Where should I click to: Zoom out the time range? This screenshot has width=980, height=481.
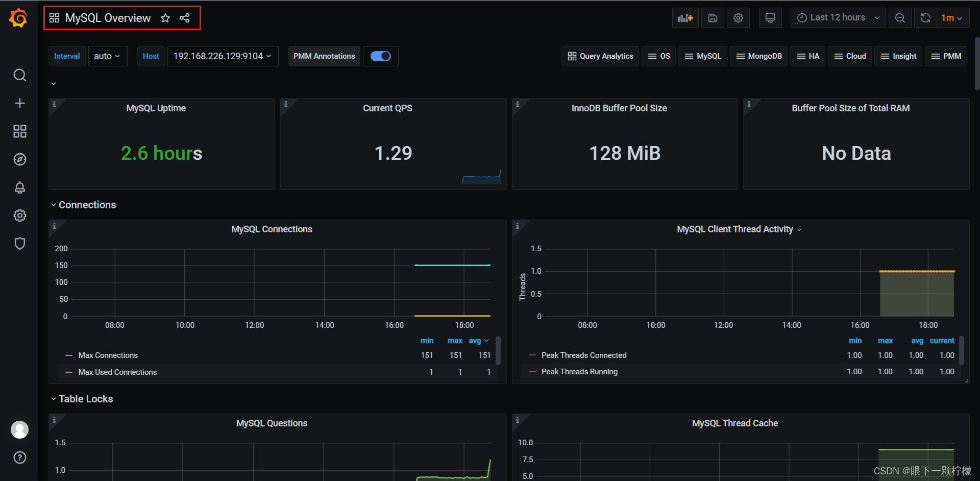click(x=900, y=18)
